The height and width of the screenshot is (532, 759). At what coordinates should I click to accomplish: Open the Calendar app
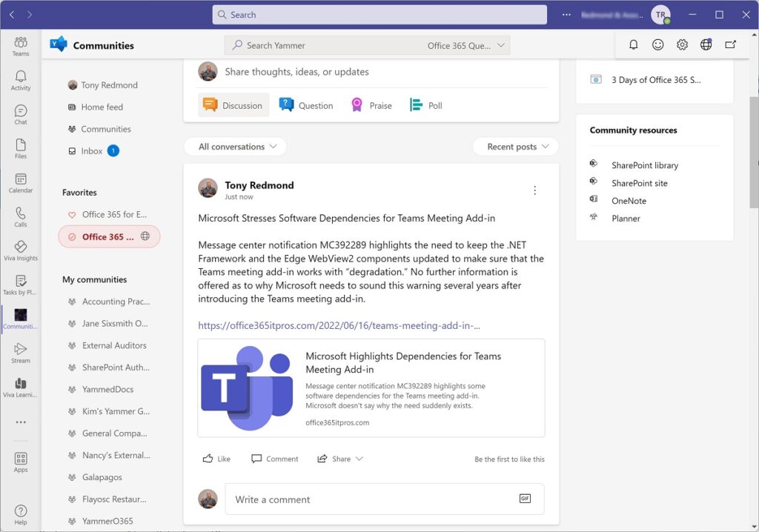(x=20, y=183)
